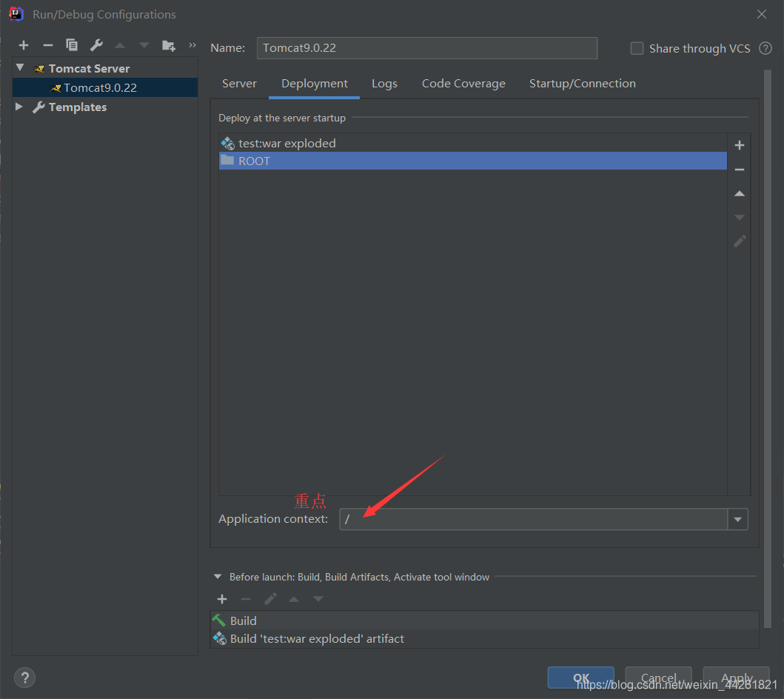Open help for Share through VCS
784x699 pixels.
coord(765,48)
